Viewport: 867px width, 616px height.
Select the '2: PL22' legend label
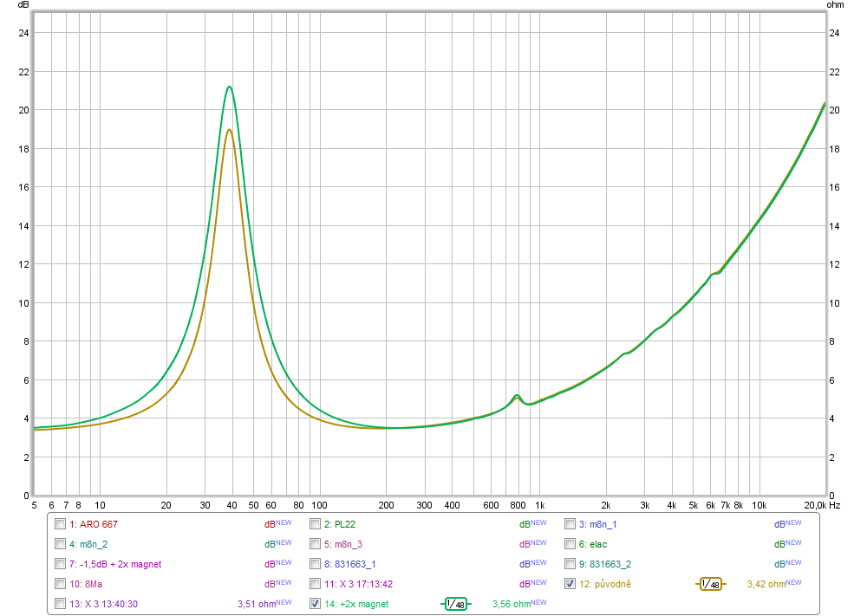click(340, 524)
